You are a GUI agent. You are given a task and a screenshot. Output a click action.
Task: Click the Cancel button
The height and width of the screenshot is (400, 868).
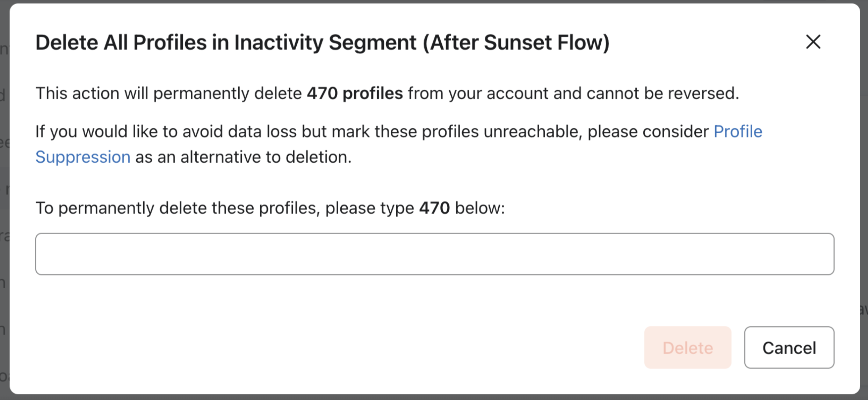click(x=789, y=347)
